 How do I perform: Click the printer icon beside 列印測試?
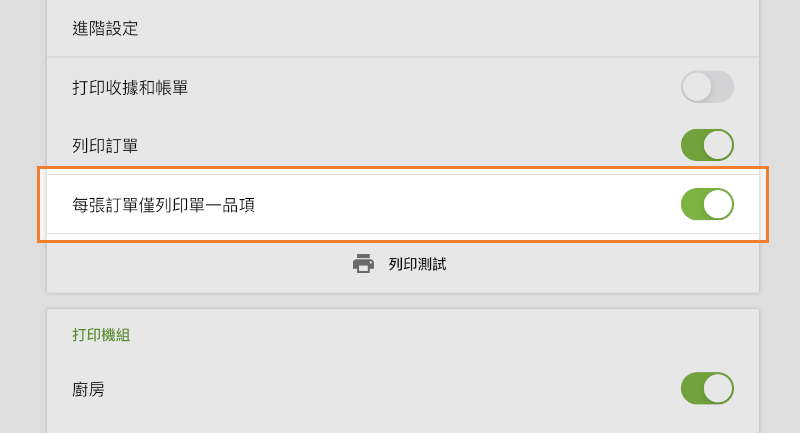pos(363,264)
